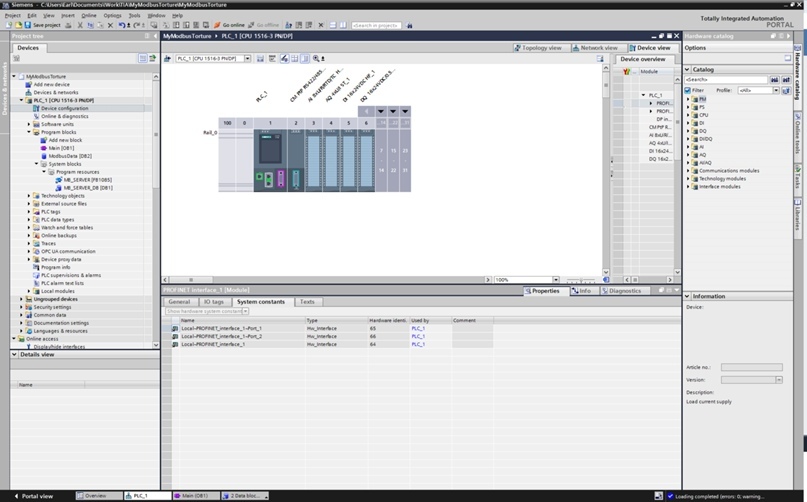Toggle the Filter checkbox in Catalog
This screenshot has width=807, height=502.
click(x=688, y=90)
